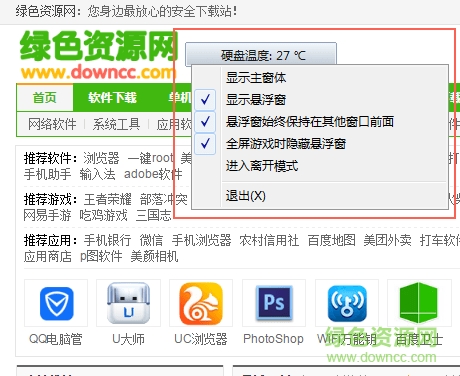
Task: Open the UC浏览器 squirrel icon
Action: tap(201, 303)
